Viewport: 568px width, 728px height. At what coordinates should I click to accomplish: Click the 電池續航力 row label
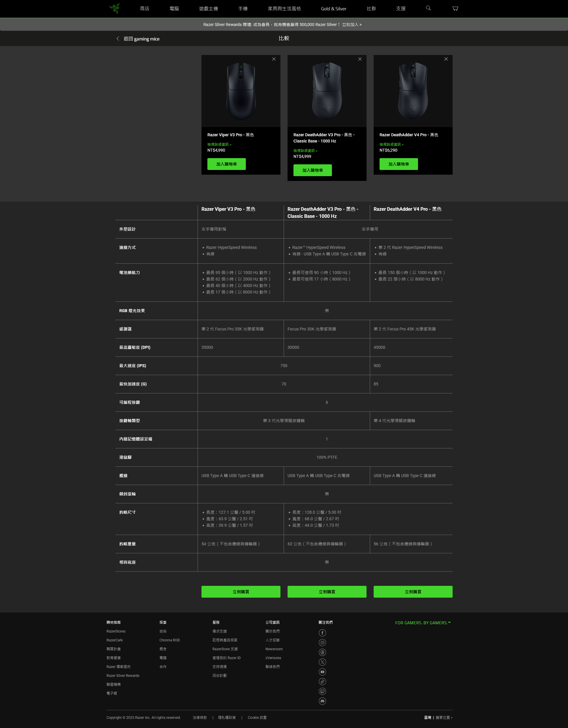coord(129,273)
